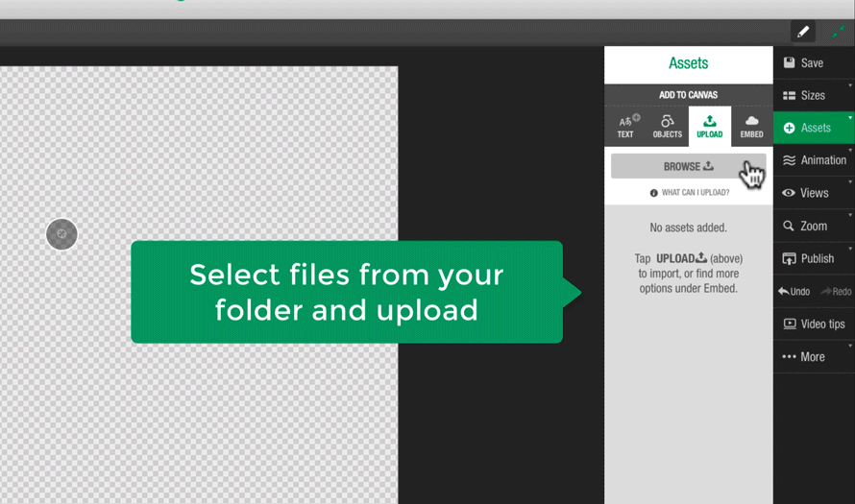Expand the Sizes dropdown arrow
The height and width of the screenshot is (504, 855).
(849, 85)
